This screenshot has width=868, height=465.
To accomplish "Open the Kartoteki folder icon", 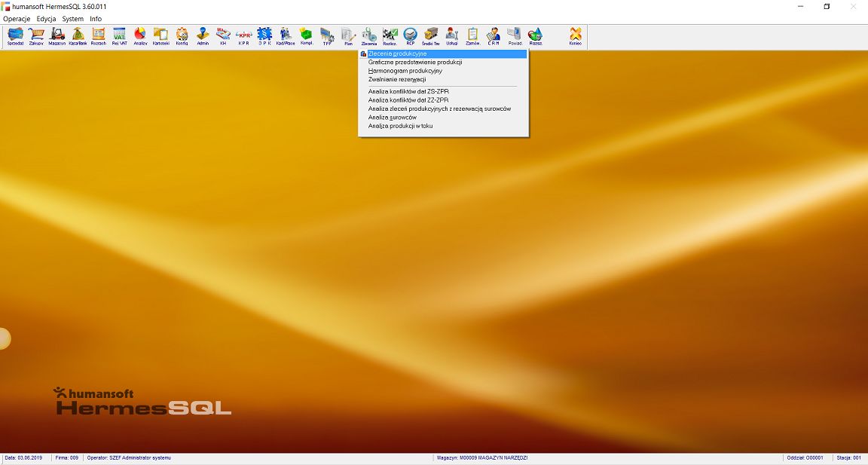I will point(161,36).
